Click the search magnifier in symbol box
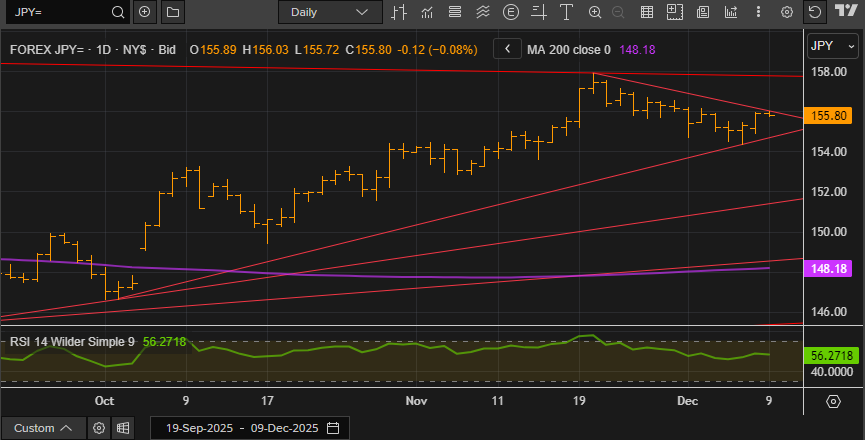Viewport: 865px width, 440px height. 118,12
